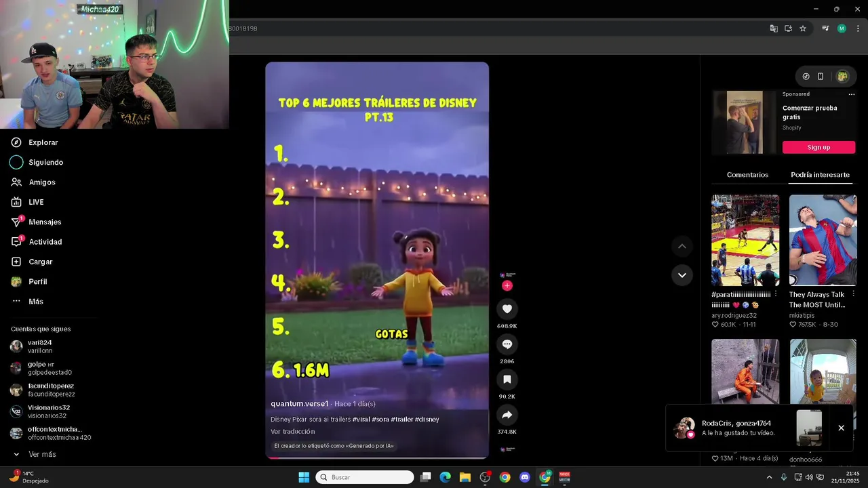Switch to Comentarios tab
This screenshot has height=488, width=868.
tap(747, 175)
